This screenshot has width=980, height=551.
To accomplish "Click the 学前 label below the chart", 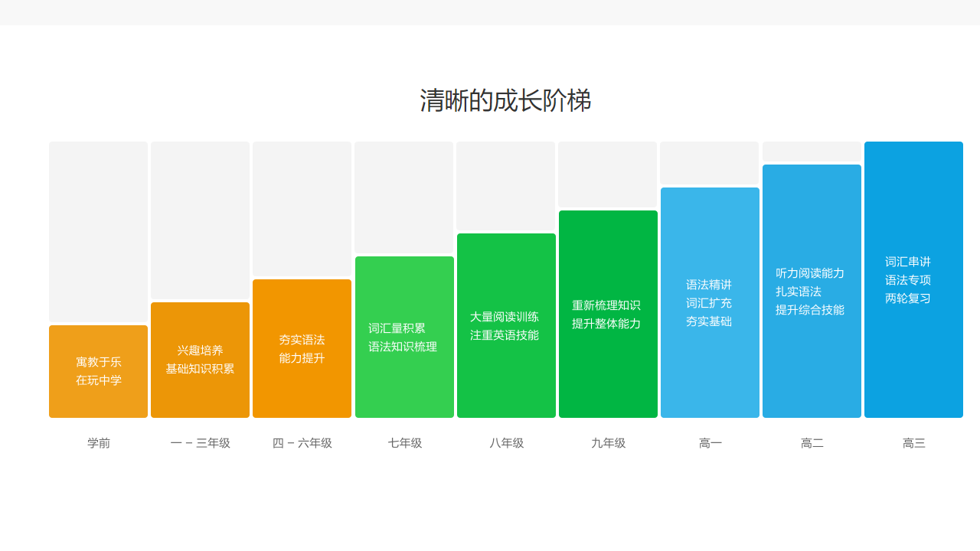I will 98,442.
